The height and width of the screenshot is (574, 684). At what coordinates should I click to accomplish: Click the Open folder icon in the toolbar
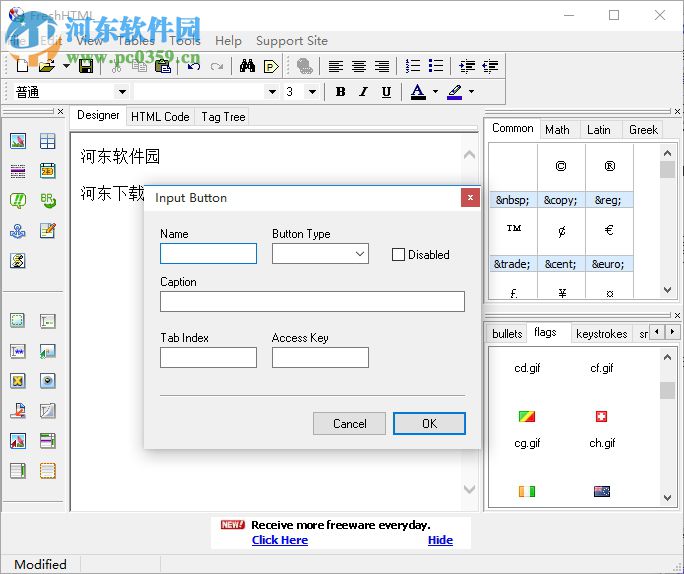47,66
